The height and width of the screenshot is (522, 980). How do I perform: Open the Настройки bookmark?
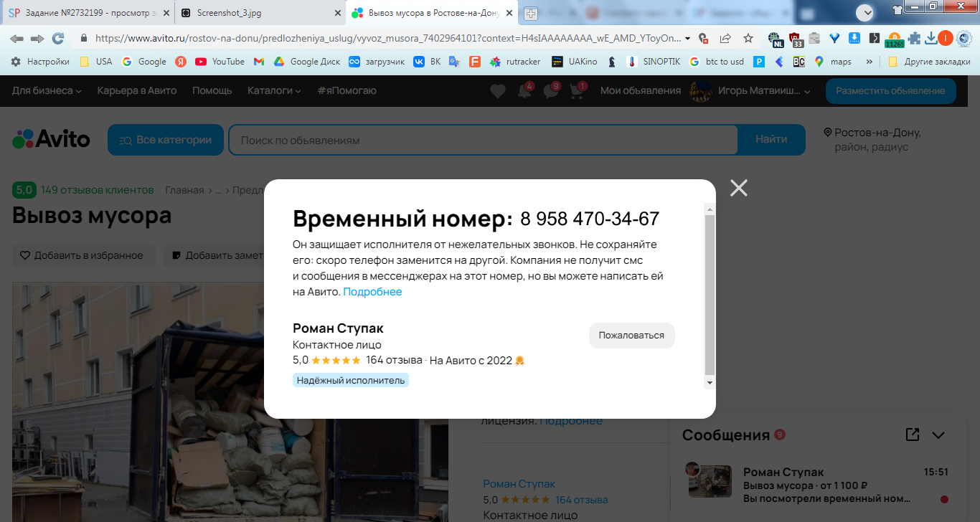[x=39, y=62]
